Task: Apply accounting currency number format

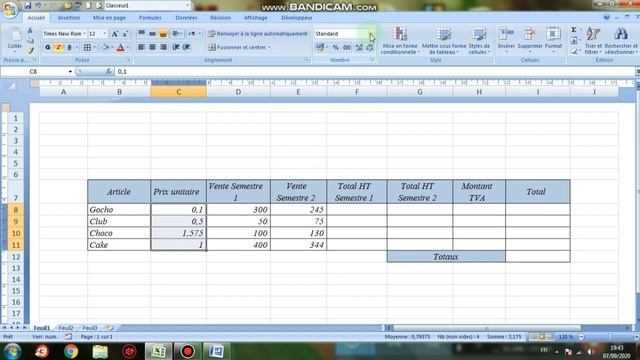Action: (320, 48)
